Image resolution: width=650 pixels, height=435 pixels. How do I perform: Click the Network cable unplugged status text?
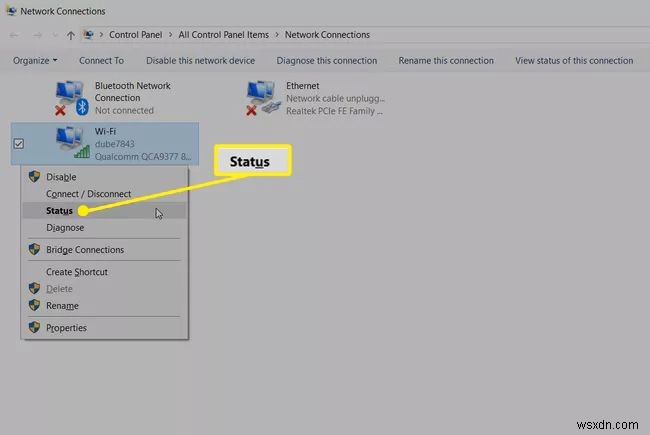(335, 99)
